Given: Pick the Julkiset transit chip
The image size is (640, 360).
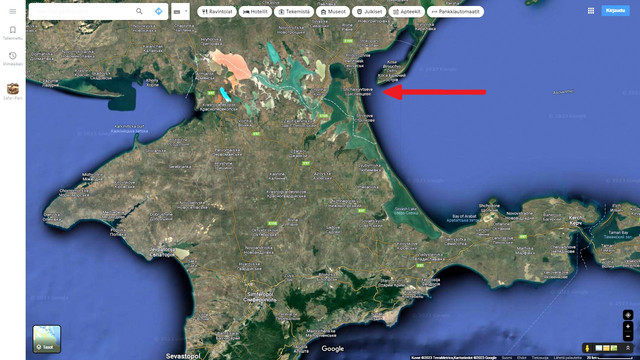Looking at the screenshot, I should (369, 12).
